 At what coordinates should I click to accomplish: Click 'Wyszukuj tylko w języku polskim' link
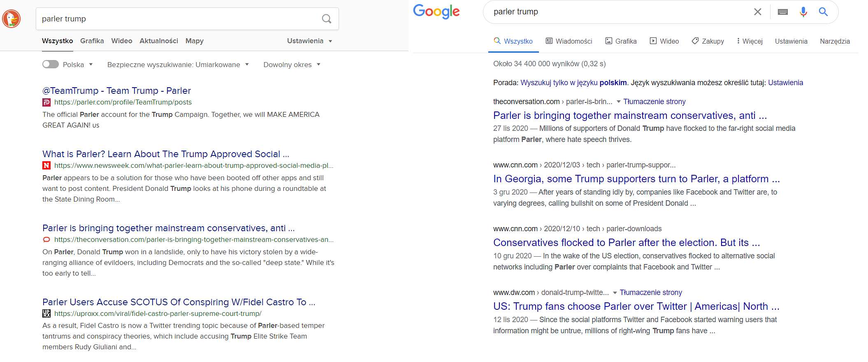[574, 83]
